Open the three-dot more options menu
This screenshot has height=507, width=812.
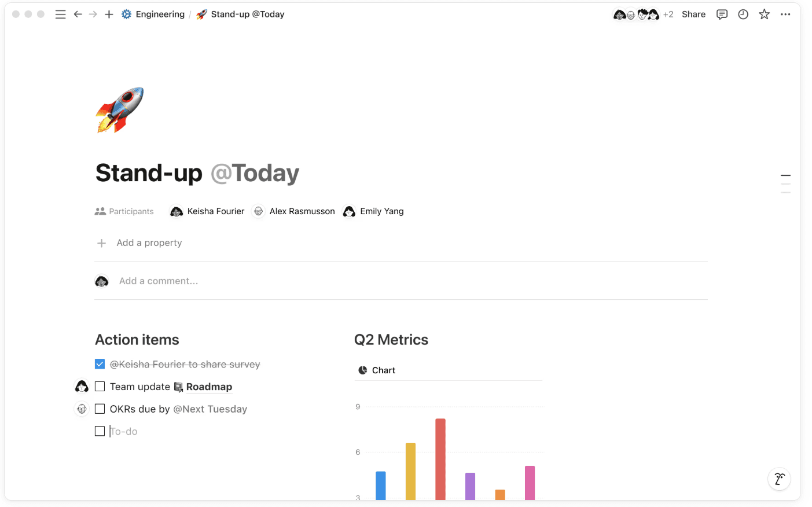click(785, 14)
